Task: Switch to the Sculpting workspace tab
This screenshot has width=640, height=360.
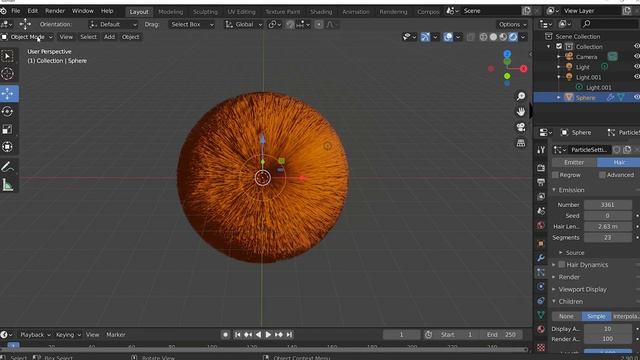Action: (205, 12)
